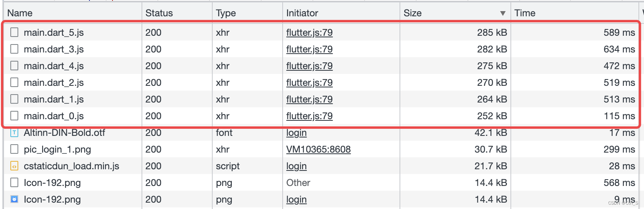The width and height of the screenshot is (644, 209).
Task: Open the login initiator link for cstaticdun_load.min.js
Action: coord(297,166)
